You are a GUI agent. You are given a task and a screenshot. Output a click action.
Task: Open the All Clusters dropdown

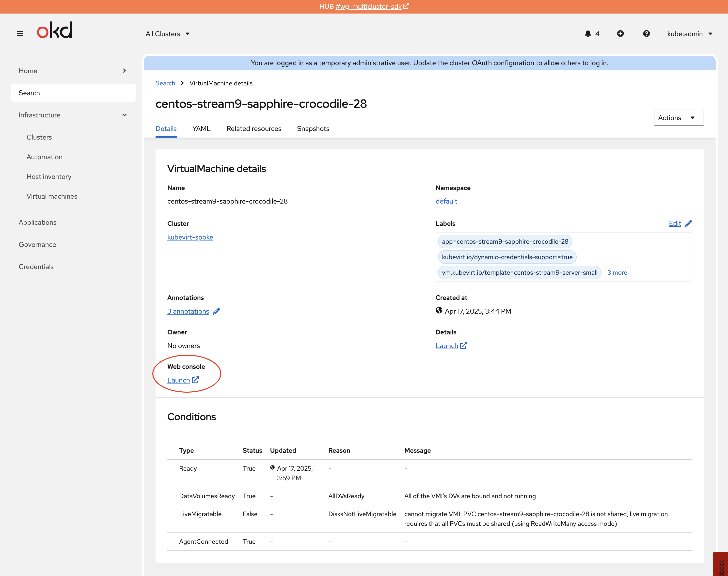(x=168, y=34)
